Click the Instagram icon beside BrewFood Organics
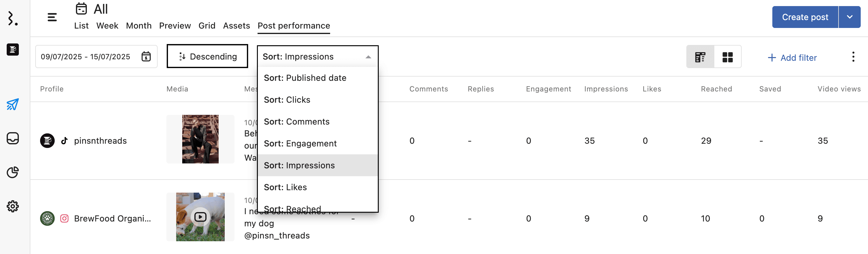The height and width of the screenshot is (254, 868). point(64,218)
